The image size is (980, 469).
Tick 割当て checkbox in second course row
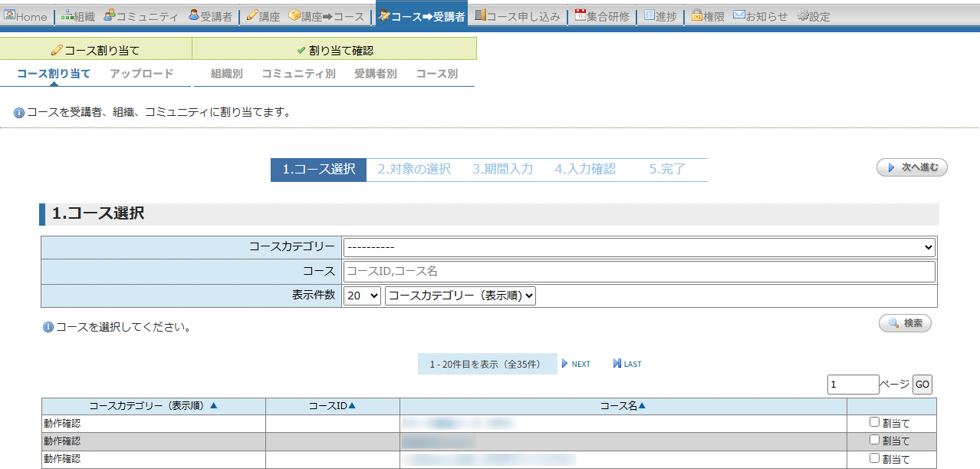874,440
